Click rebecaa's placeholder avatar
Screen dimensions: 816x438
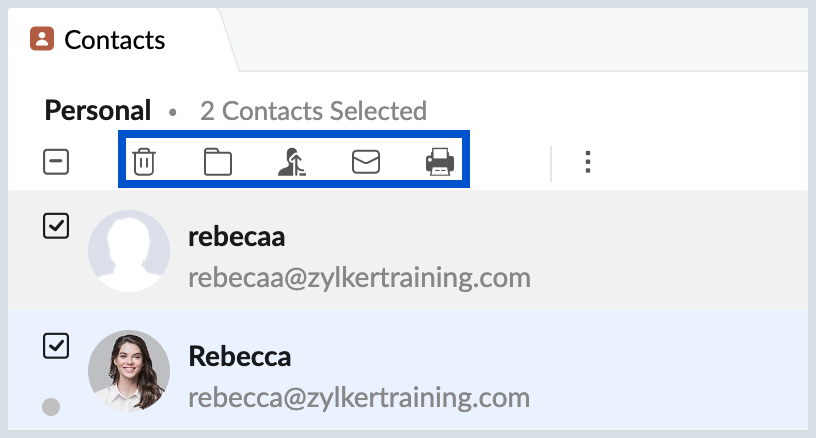point(129,251)
